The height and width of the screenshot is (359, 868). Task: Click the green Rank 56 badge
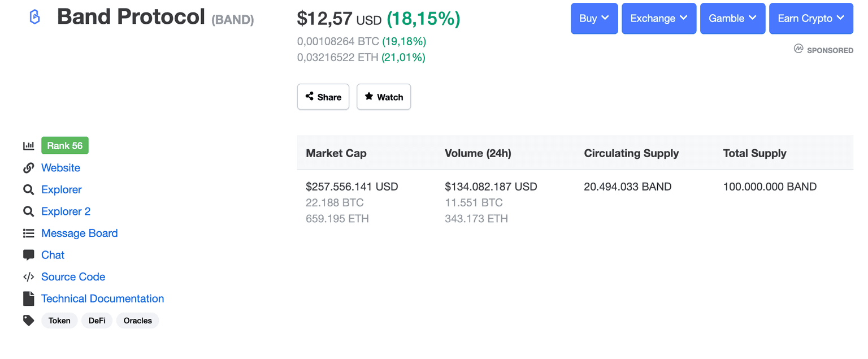pyautogui.click(x=65, y=146)
